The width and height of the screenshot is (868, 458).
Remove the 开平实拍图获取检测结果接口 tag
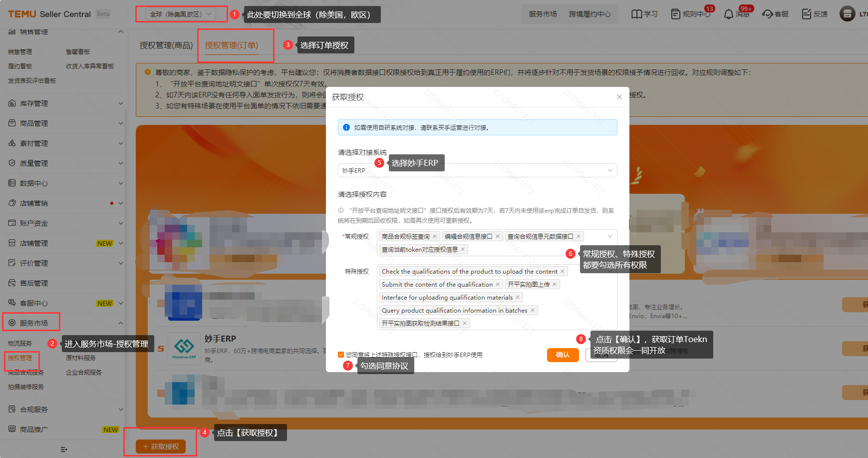[465, 324]
